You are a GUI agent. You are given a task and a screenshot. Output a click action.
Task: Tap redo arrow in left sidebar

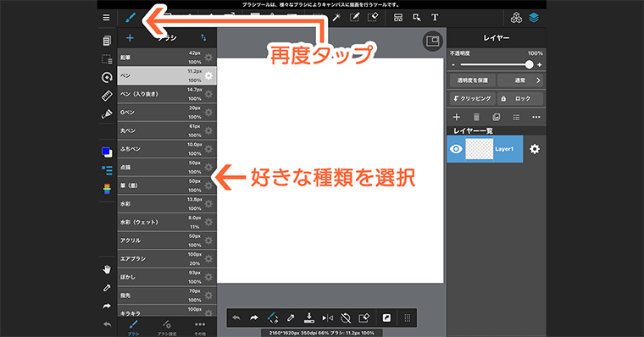click(x=107, y=307)
